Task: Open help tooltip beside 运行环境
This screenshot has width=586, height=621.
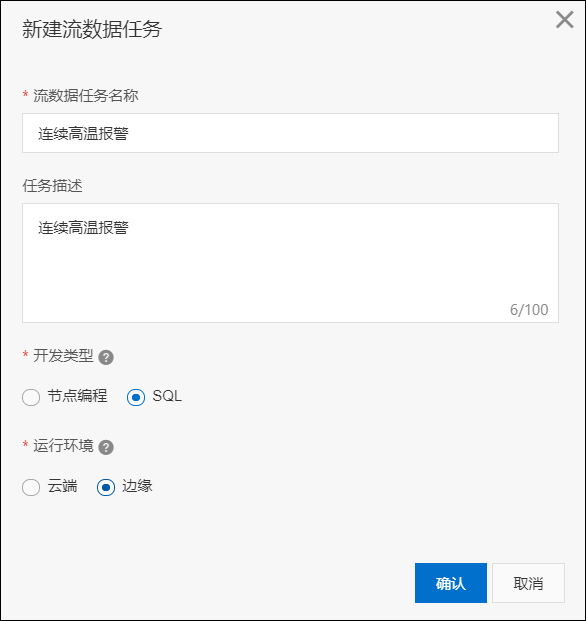Action: [x=106, y=448]
